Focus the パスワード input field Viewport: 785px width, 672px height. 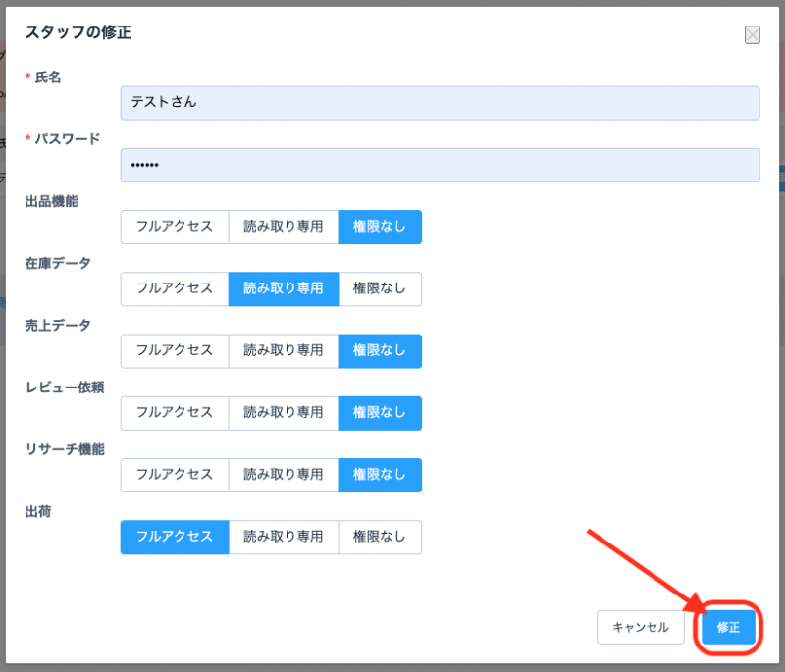coord(440,165)
